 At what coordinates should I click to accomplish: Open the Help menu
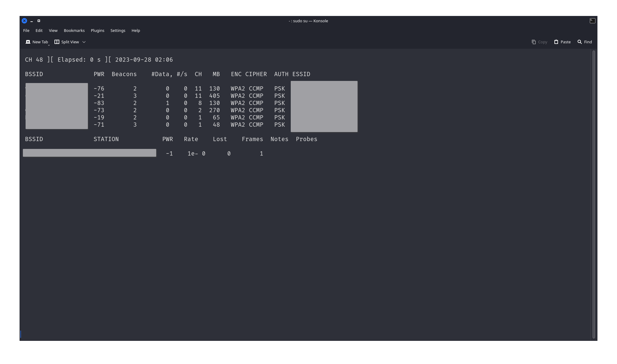[136, 30]
